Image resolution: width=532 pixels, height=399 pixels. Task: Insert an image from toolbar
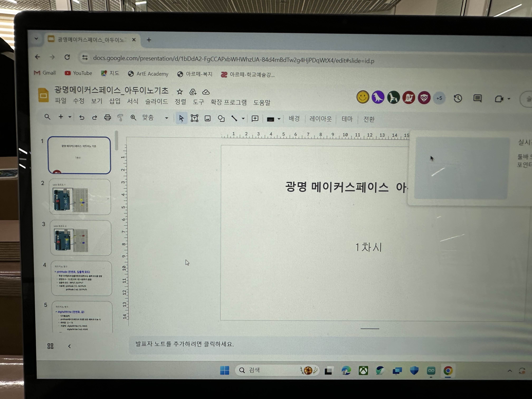(x=208, y=118)
